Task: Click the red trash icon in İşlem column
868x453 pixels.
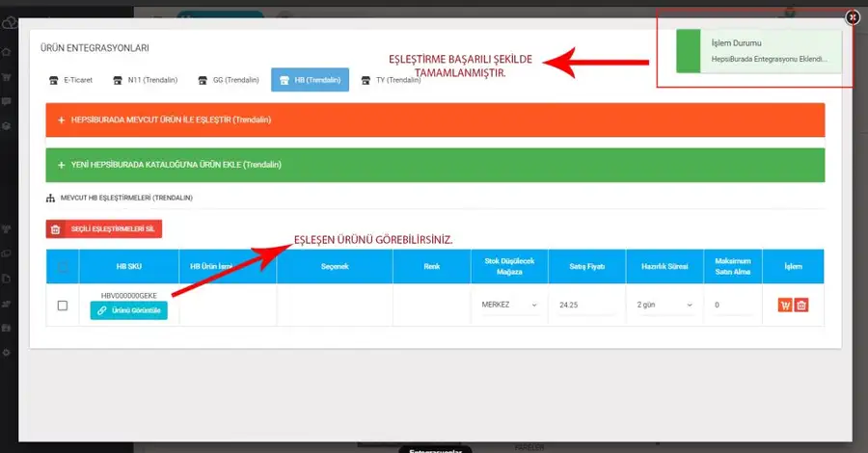Action: [x=801, y=305]
